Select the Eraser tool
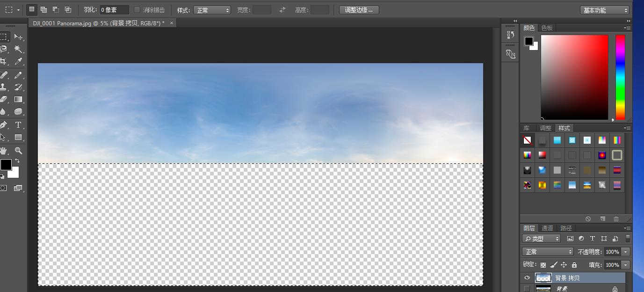The height and width of the screenshot is (292, 644). (4, 99)
